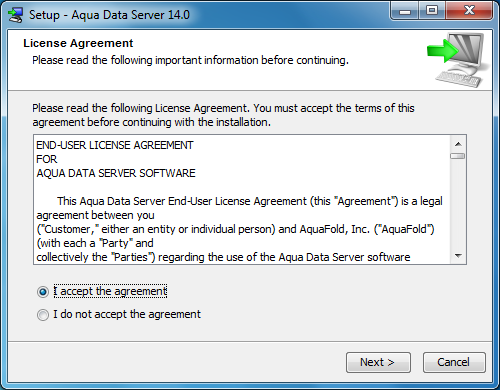Viewport: 500px width, 390px height.
Task: Cancel the installation
Action: (x=454, y=362)
